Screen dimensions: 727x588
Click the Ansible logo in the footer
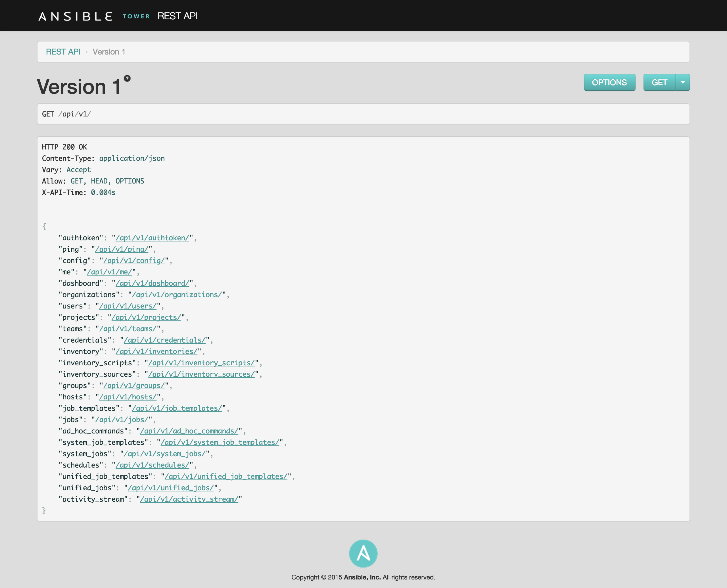[x=363, y=553]
